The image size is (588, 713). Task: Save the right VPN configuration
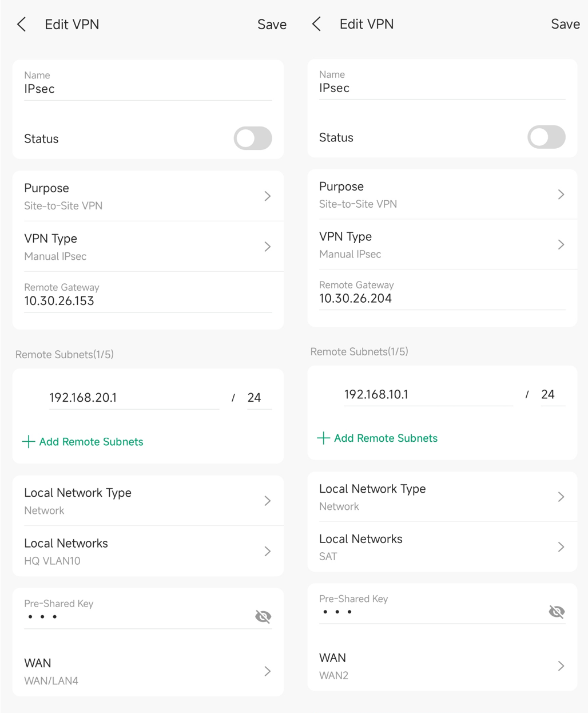(x=565, y=24)
